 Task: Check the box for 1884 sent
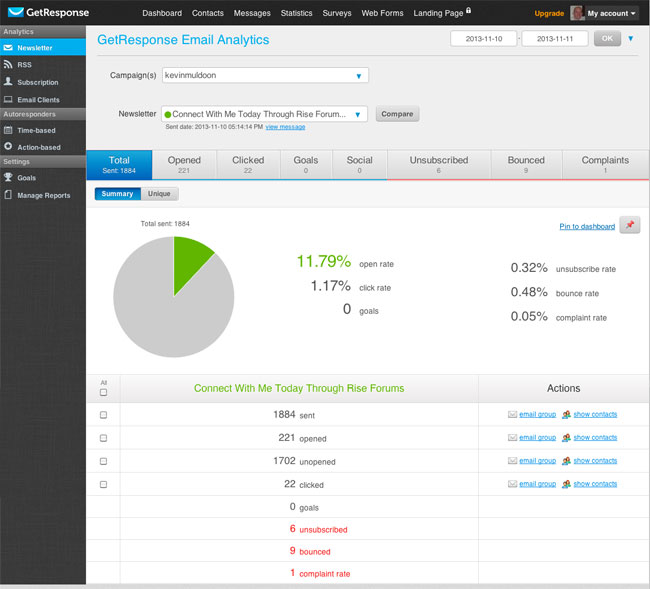[104, 415]
